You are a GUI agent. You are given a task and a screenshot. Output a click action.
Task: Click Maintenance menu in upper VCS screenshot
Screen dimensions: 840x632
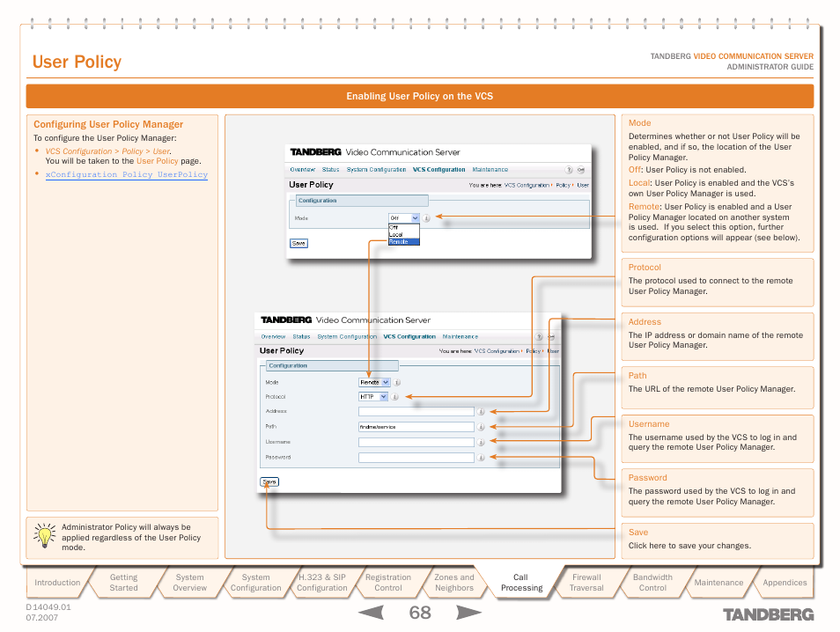pos(490,169)
